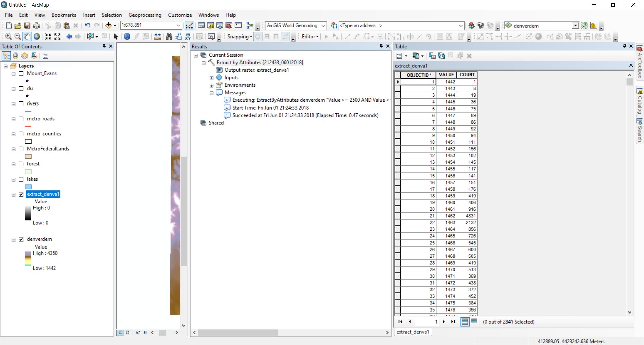The image size is (644, 345).
Task: Toggle the Editor Toolbar icon
Action: (189, 25)
